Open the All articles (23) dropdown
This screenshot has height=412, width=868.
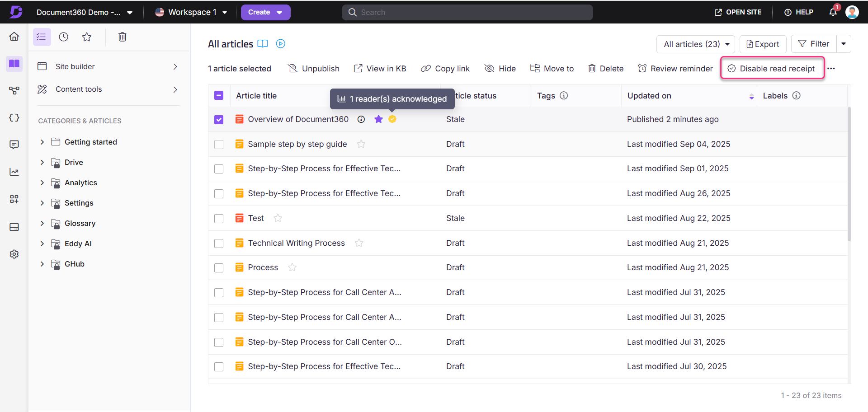[696, 44]
